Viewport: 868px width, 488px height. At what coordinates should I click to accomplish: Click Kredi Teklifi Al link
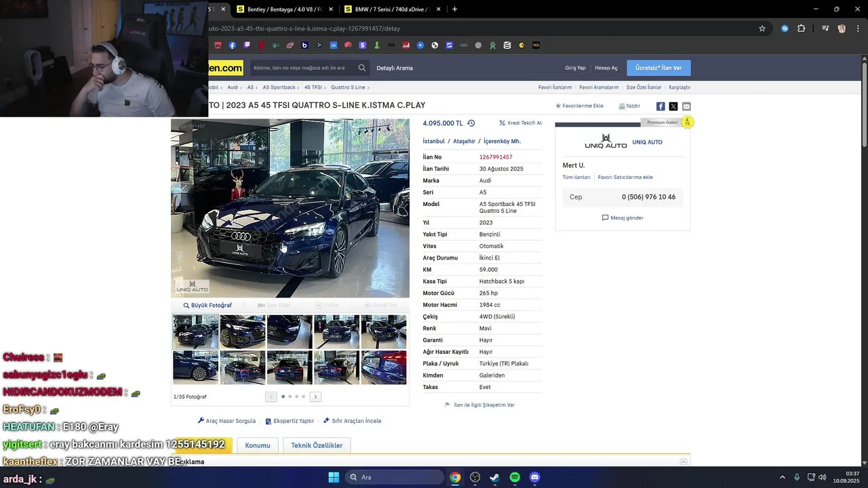pyautogui.click(x=521, y=123)
